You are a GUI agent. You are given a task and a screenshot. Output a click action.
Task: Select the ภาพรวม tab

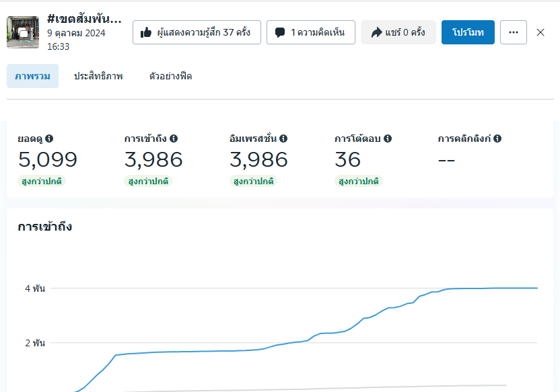[x=32, y=76]
